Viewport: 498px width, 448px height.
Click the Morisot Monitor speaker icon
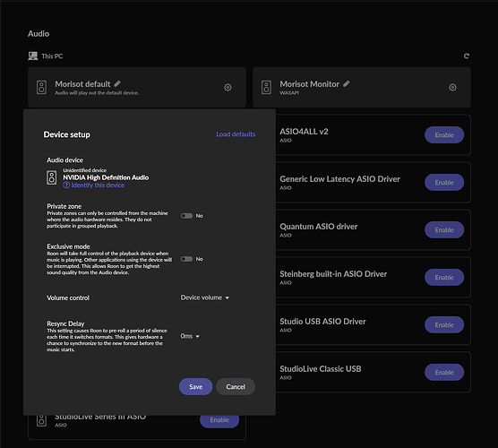tap(267, 88)
